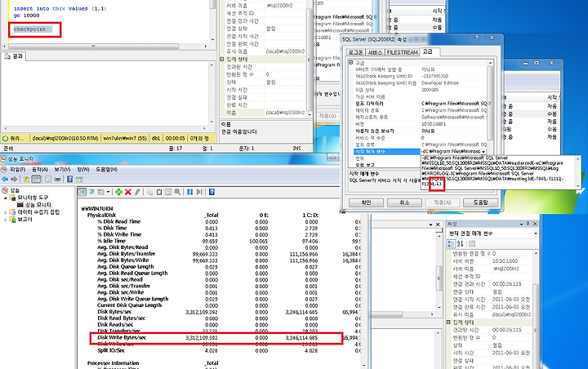Click the Forward arrow in Performance Monitor toolbar
588x369 pixels.
click(14, 180)
